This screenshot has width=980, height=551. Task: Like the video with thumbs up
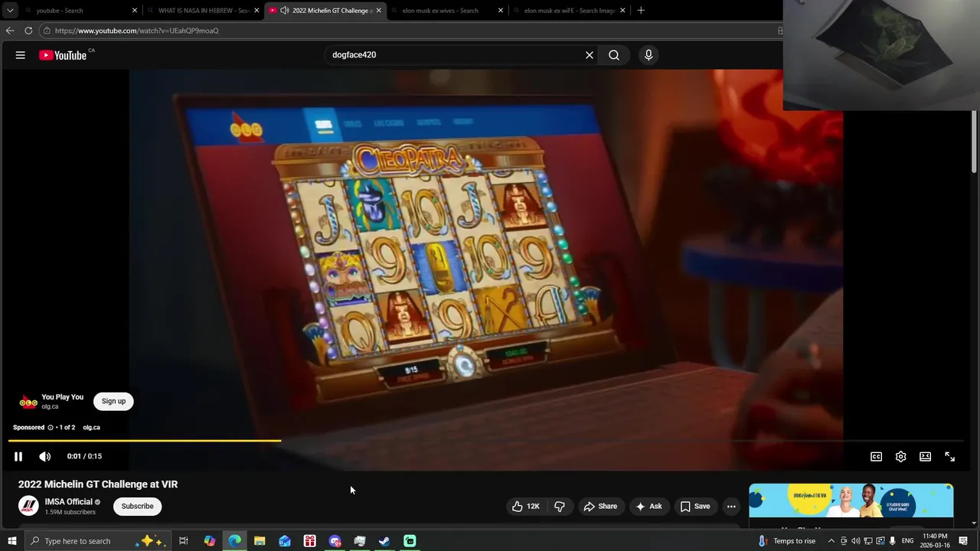click(525, 506)
